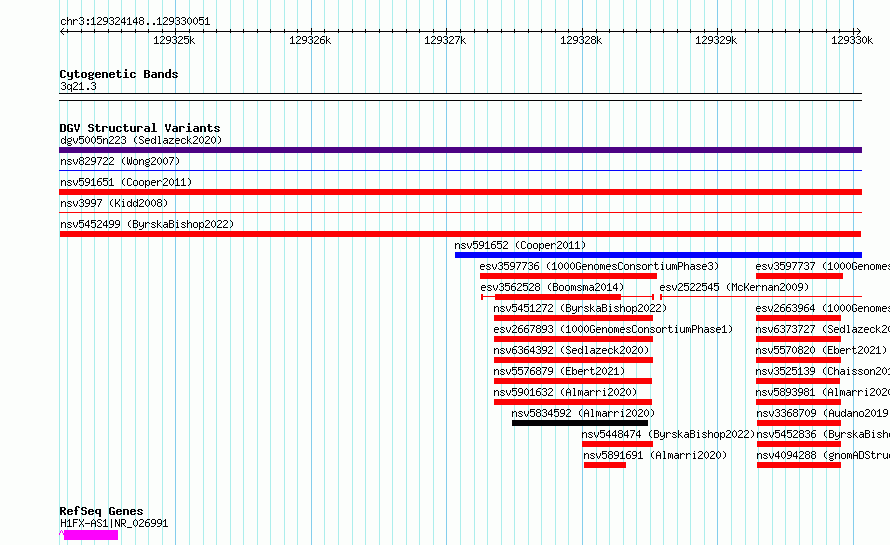The width and height of the screenshot is (890, 545).
Task: Click the nsv591651 (Cooper2011) red bar
Action: click(x=460, y=192)
